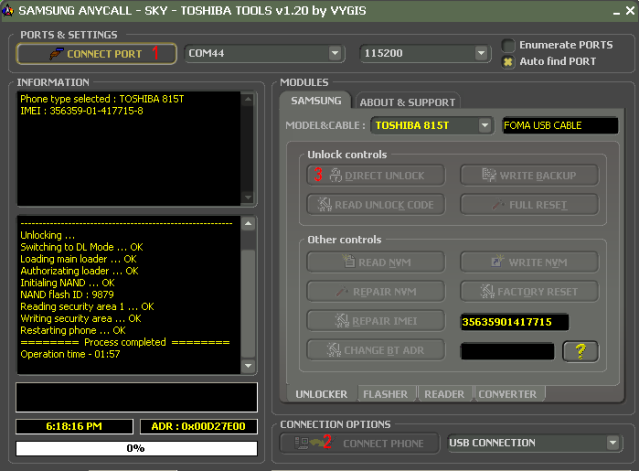Switch to the ABOUT & SUPPORT tab

407,102
